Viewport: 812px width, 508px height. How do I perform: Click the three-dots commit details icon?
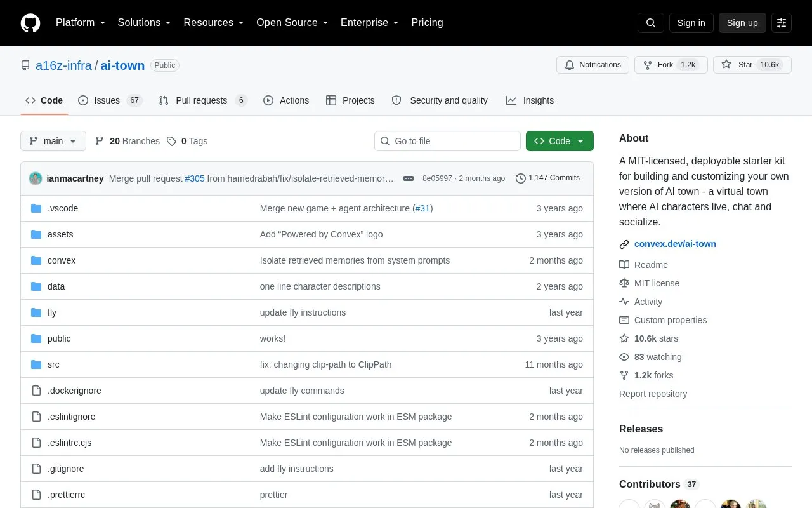coord(409,178)
